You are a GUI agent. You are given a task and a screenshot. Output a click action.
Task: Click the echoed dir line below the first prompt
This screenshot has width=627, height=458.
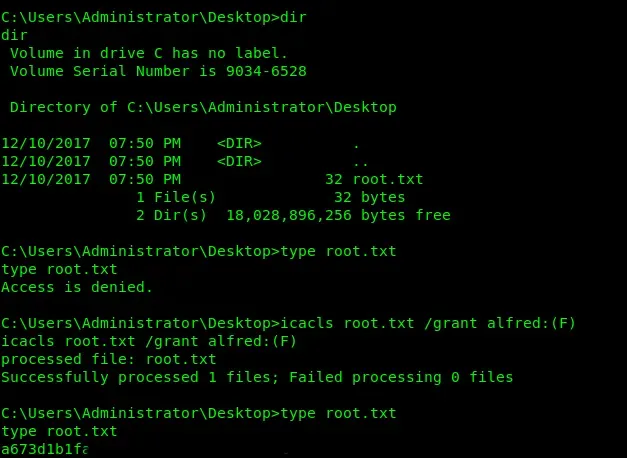[15, 35]
